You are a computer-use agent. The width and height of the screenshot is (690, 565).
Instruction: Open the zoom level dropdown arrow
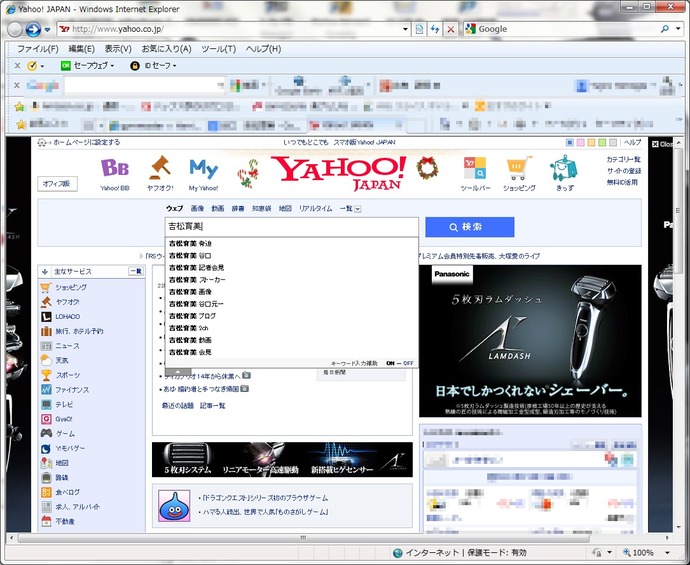pos(668,553)
